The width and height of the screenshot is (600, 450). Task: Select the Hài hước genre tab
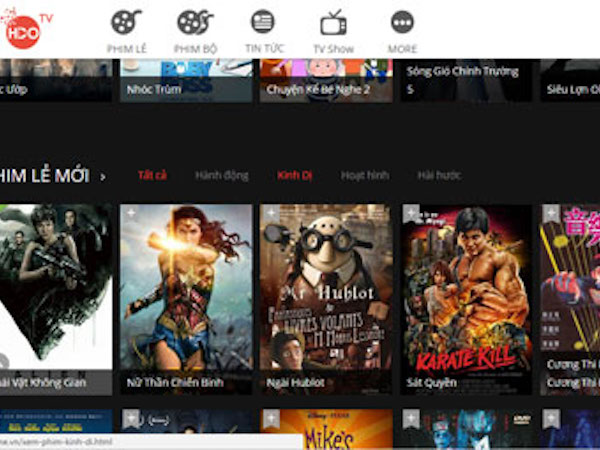[439, 176]
